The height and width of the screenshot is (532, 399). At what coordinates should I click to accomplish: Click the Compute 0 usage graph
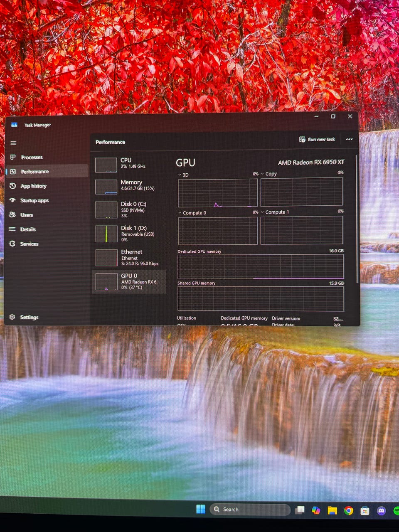click(x=218, y=231)
